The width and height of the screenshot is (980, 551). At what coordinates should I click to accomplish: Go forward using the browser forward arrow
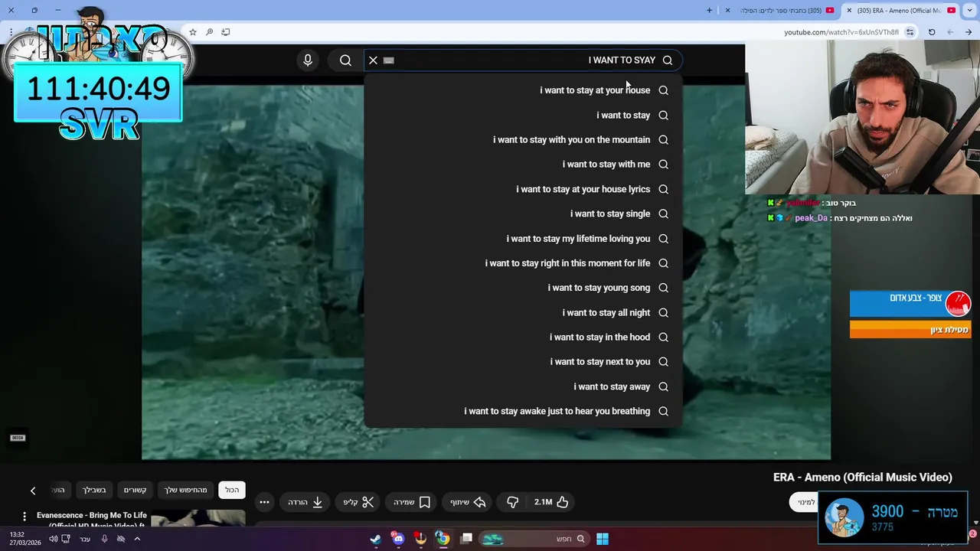click(950, 32)
